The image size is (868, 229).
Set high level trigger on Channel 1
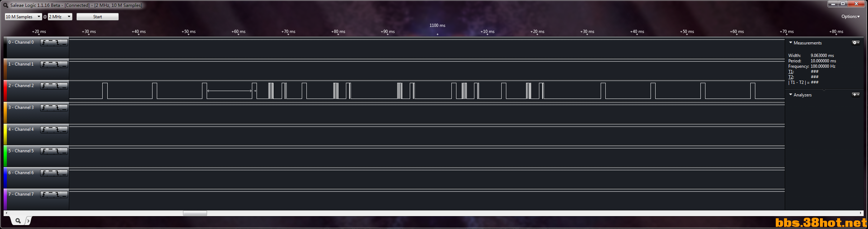tap(51, 65)
